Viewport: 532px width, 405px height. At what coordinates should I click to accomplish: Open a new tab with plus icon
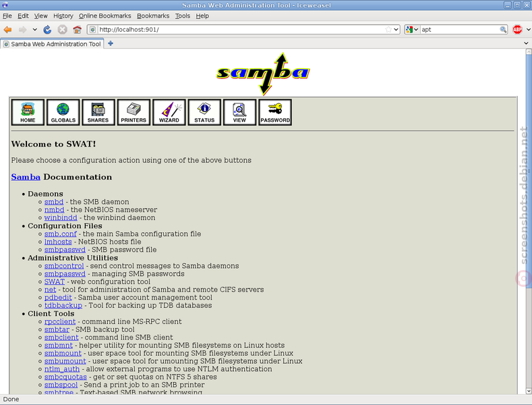(x=111, y=43)
